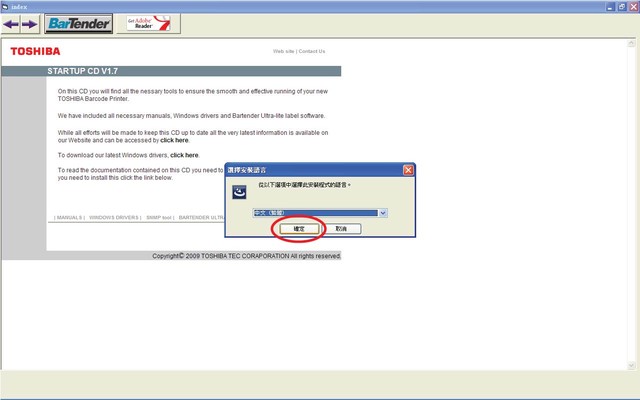
Task: Click the scrollbar down arrow
Action: (x=631, y=365)
